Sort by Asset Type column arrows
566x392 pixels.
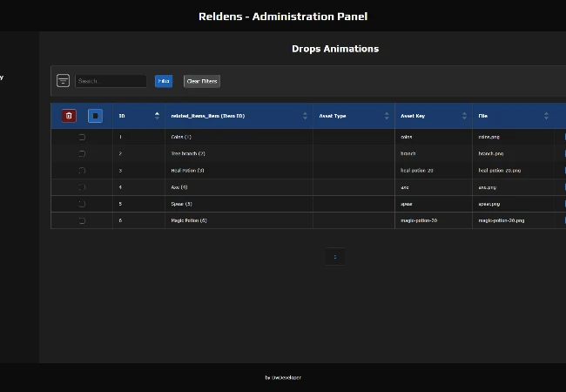pos(387,116)
